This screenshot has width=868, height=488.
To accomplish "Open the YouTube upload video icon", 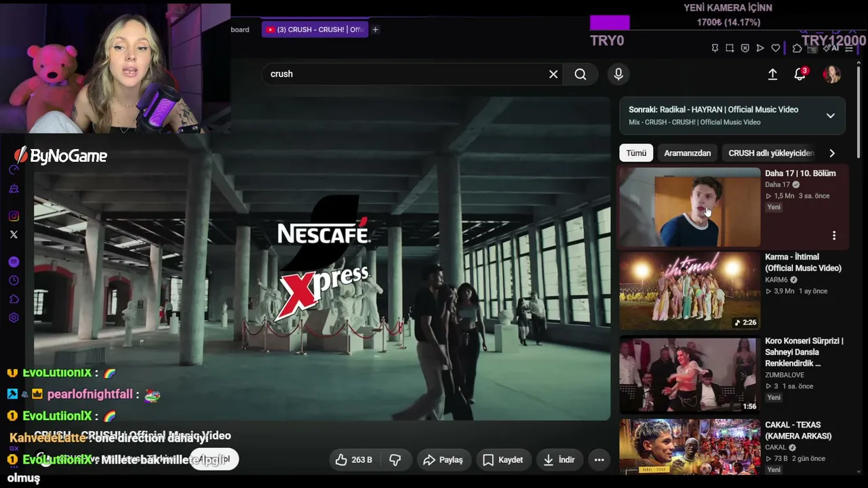I will 772,75.
